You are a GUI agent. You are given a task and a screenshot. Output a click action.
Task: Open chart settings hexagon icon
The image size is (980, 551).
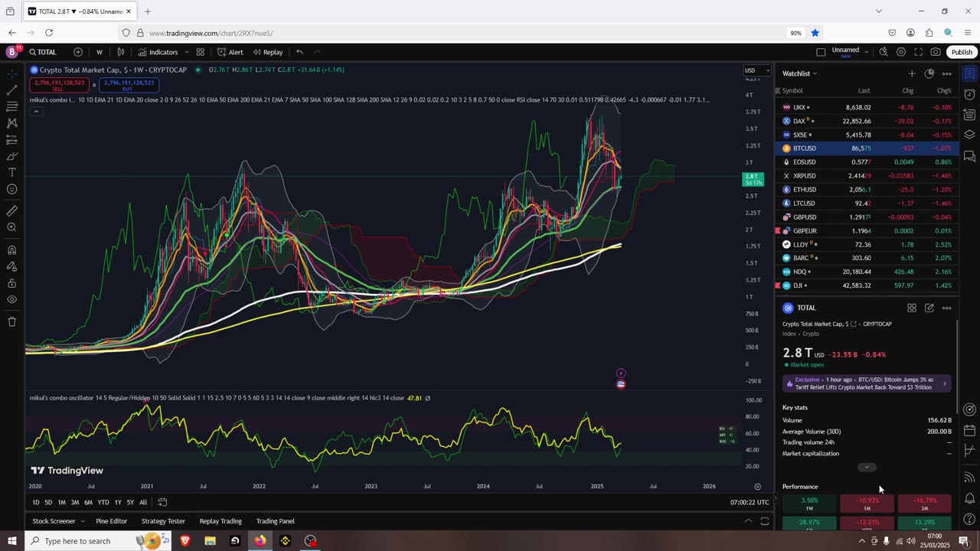point(901,52)
